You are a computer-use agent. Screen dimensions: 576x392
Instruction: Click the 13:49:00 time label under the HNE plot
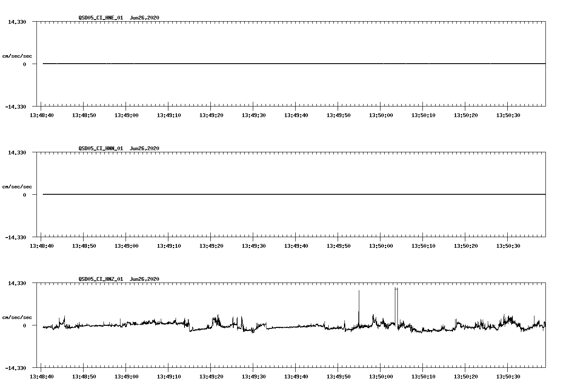(126, 115)
